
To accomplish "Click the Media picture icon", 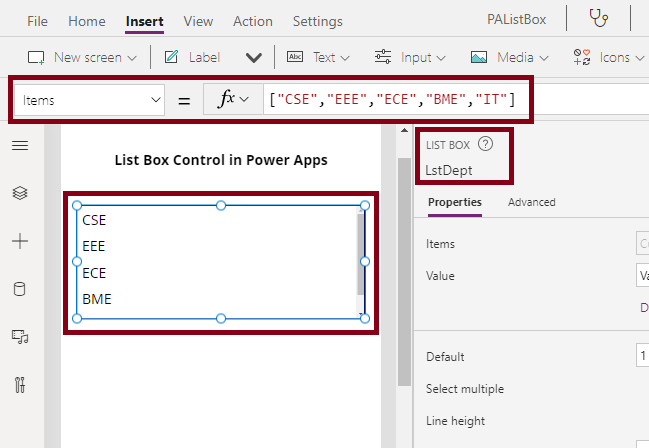I will pyautogui.click(x=479, y=57).
